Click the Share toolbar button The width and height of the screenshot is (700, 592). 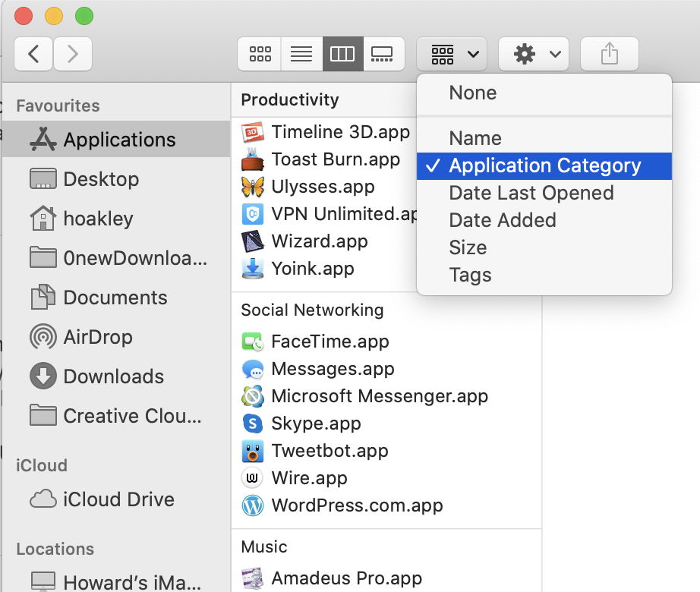[609, 54]
